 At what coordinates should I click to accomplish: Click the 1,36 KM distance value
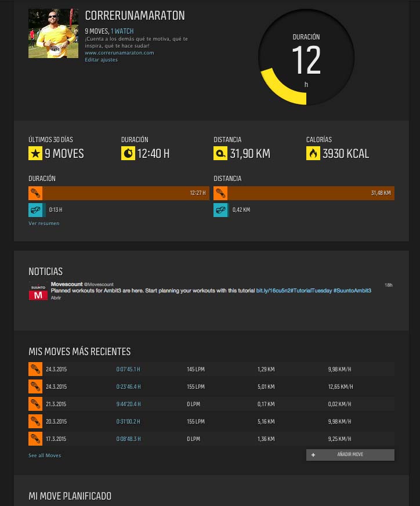pyautogui.click(x=266, y=439)
